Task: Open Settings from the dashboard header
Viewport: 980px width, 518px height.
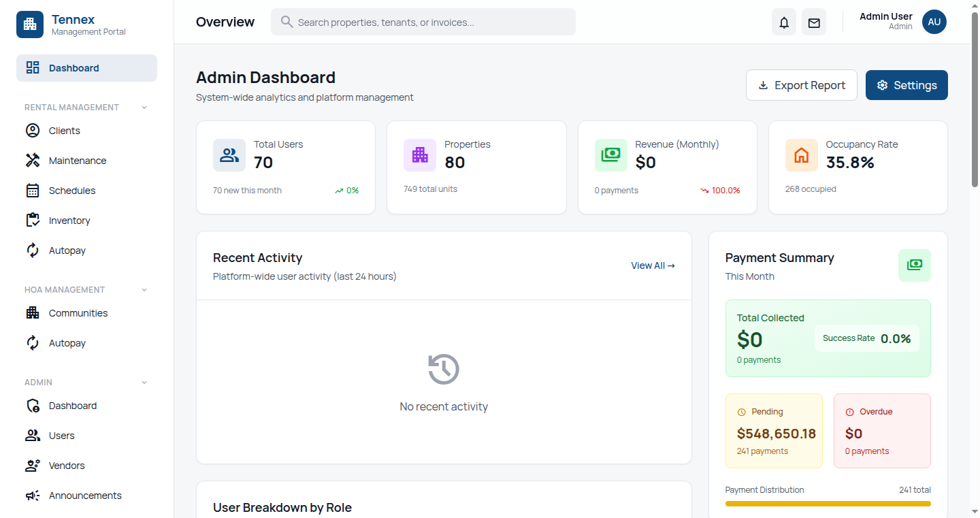Action: point(906,84)
